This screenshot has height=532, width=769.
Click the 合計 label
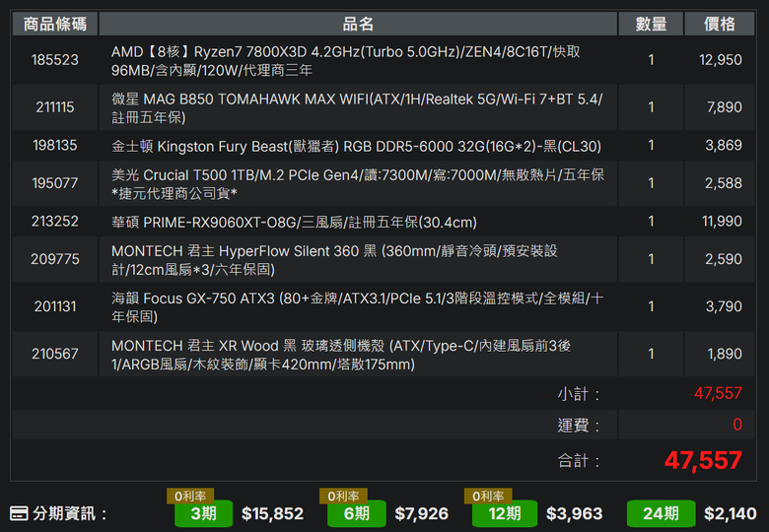click(578, 460)
